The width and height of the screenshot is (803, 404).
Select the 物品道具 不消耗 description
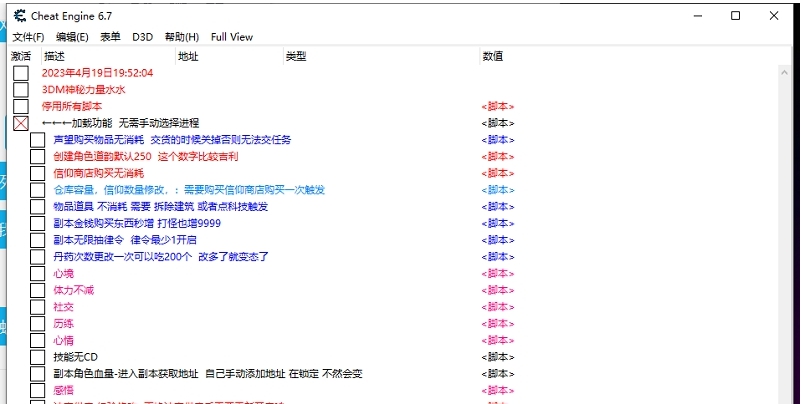point(161,207)
